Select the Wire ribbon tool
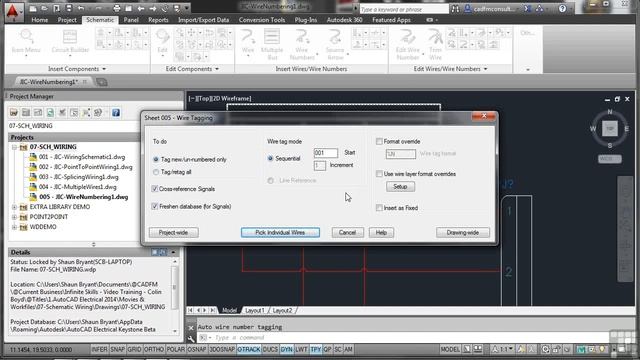 click(247, 43)
